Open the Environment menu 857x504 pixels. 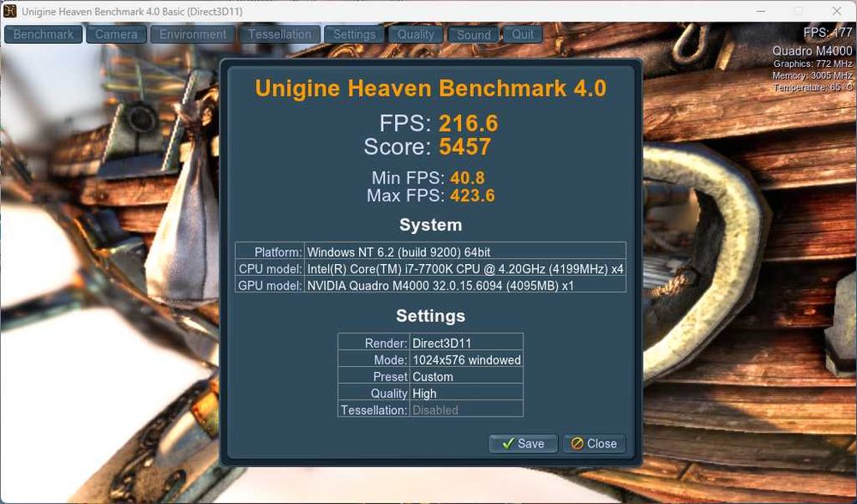(192, 34)
